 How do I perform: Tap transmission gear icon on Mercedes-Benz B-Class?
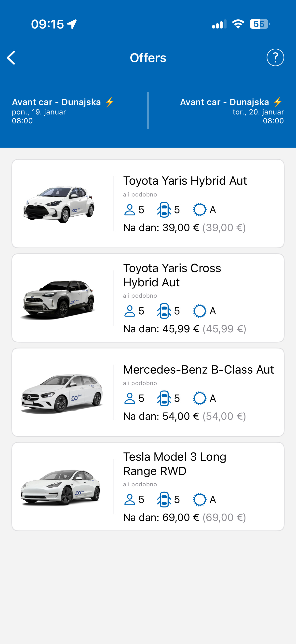pos(200,398)
